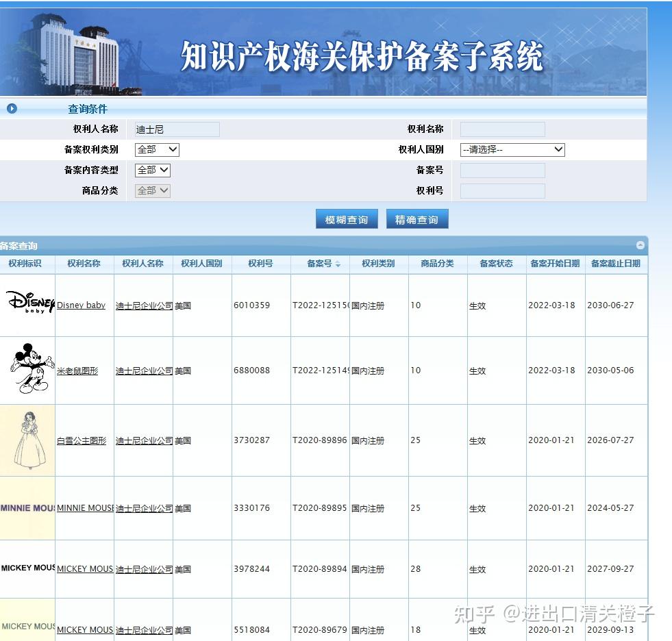The width and height of the screenshot is (672, 641).
Task: Focus the 权利名称 input field
Action: 502,129
